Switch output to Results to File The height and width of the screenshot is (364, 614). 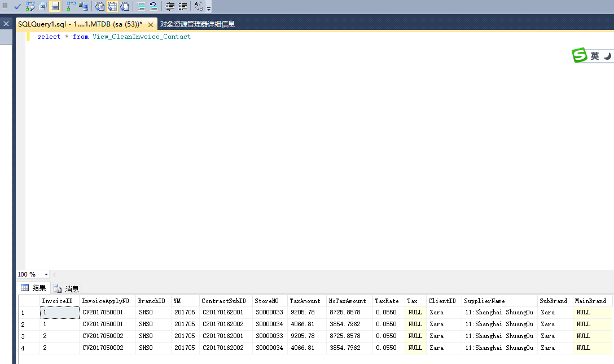[x=125, y=6]
